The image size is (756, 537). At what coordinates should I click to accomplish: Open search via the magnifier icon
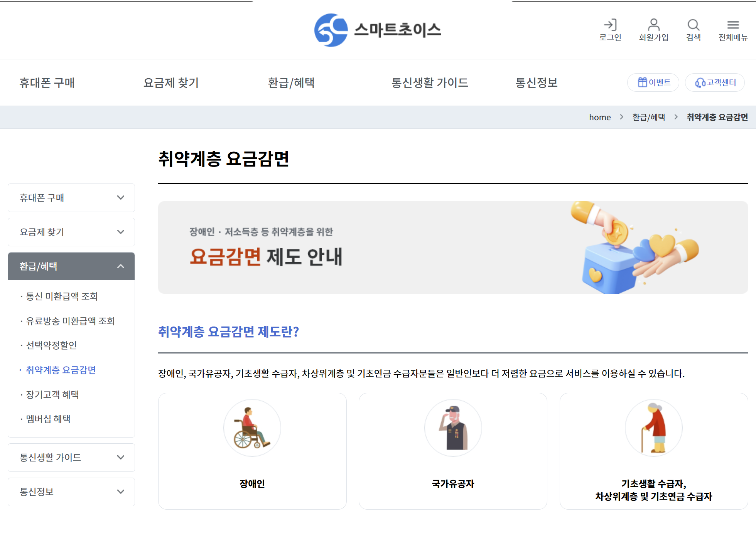(x=693, y=25)
